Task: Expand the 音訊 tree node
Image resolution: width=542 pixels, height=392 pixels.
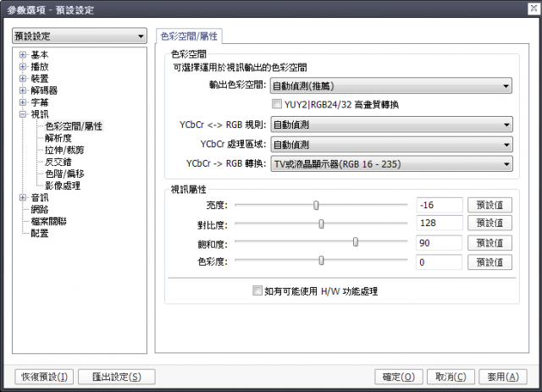Action: pos(23,197)
